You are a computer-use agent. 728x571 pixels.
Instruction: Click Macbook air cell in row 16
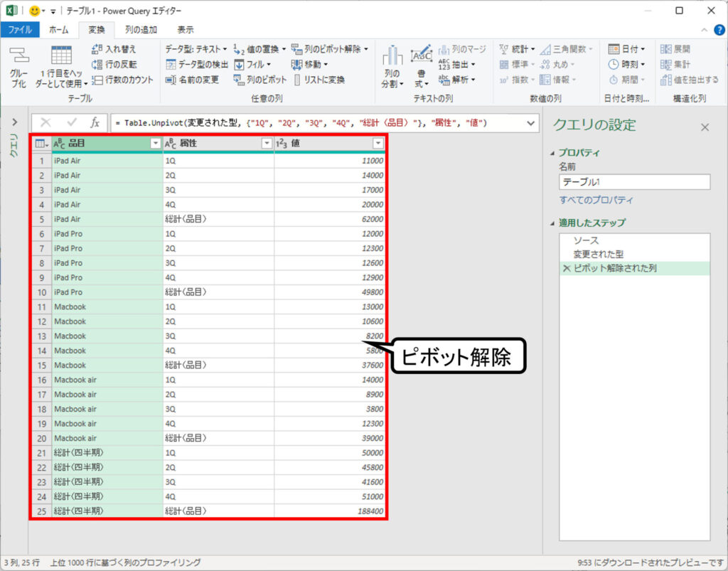[107, 380]
